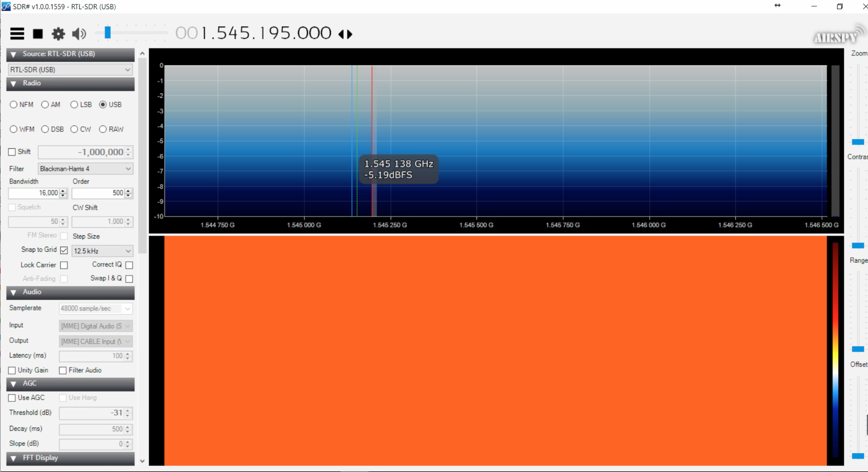Click Bandwidth increment arrow

point(63,191)
